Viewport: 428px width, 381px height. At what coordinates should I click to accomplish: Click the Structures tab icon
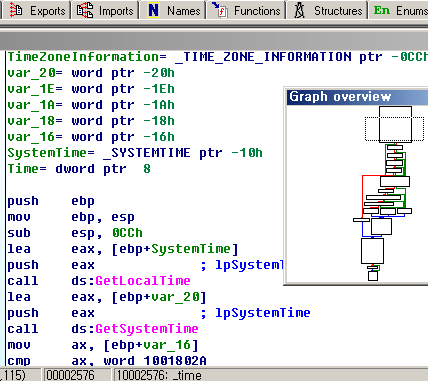click(299, 11)
